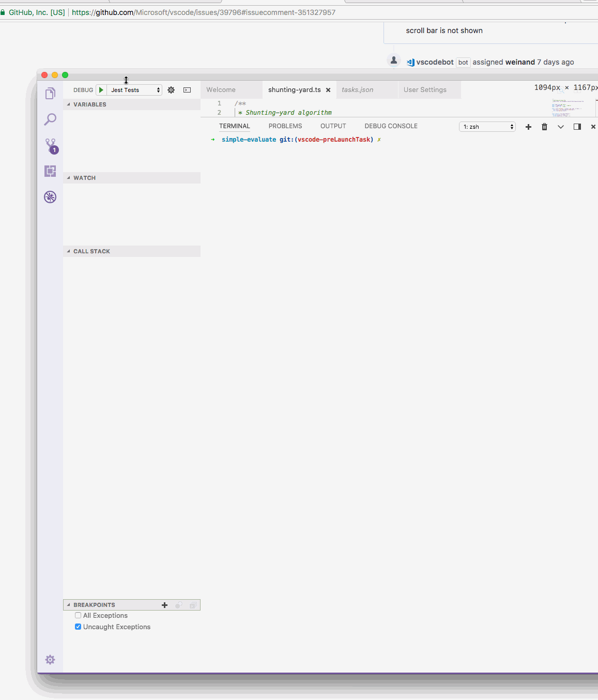Select the Debug icon in activity bar
This screenshot has width=598, height=700.
coord(50,197)
